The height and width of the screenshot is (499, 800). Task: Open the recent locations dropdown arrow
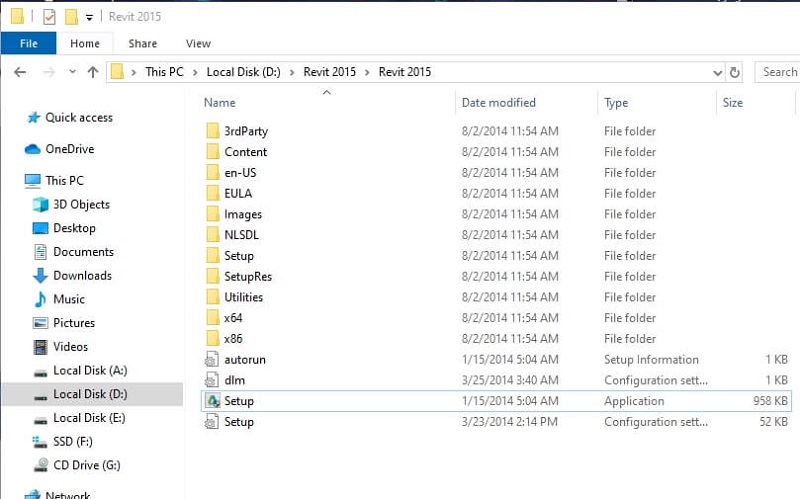click(x=72, y=72)
